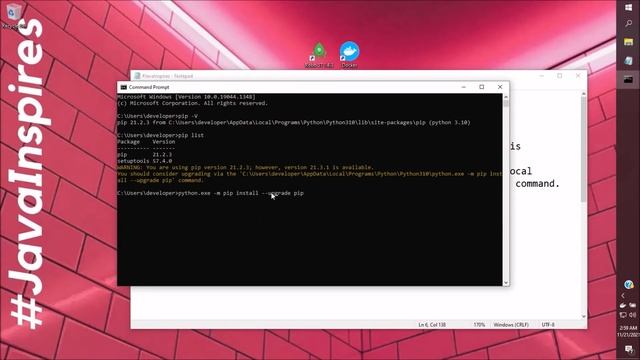The image size is (640, 360).
Task: Click 'Windows (CRLF)' in Notepad status bar
Action: [x=511, y=325]
